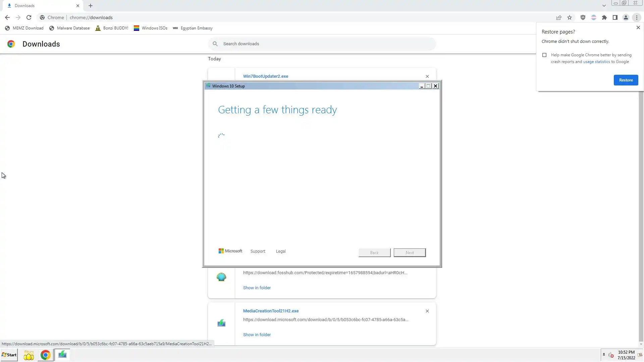This screenshot has height=362, width=644.
Task: Expand tab search chevron
Action: (604, 6)
